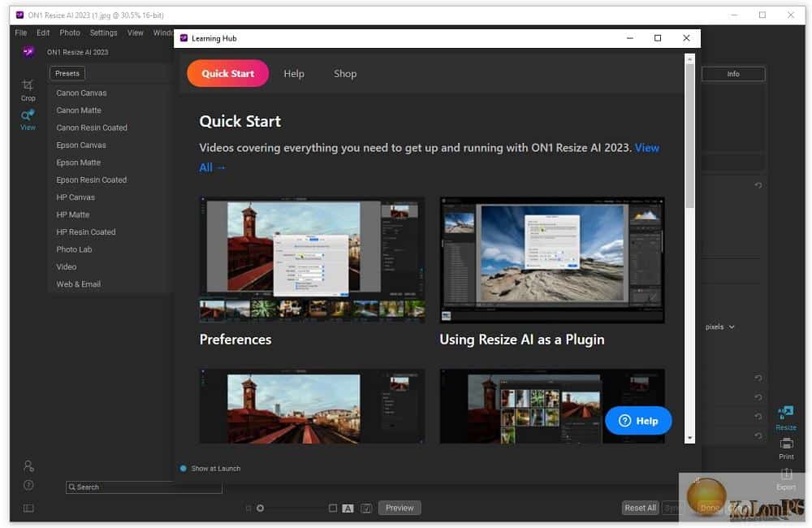Open the user account icon in left sidebar
Viewport: 812px width, 528px height.
pyautogui.click(x=28, y=466)
